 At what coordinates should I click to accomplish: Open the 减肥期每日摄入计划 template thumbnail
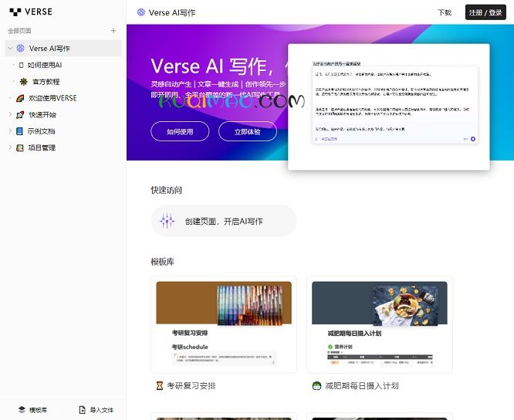point(380,324)
